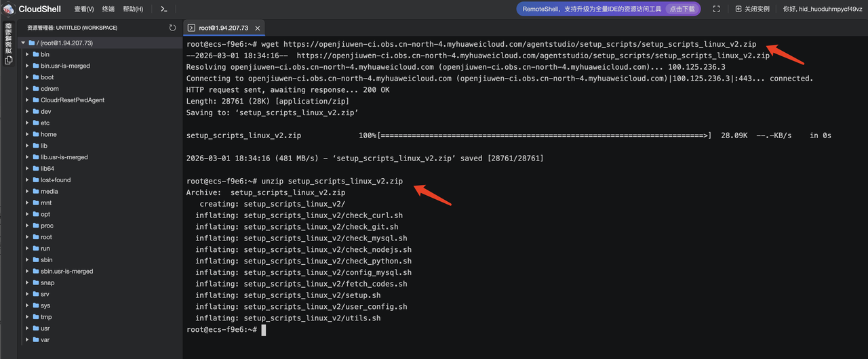The width and height of the screenshot is (868, 359).
Task: Click the root folder icon
Action: (x=36, y=237)
